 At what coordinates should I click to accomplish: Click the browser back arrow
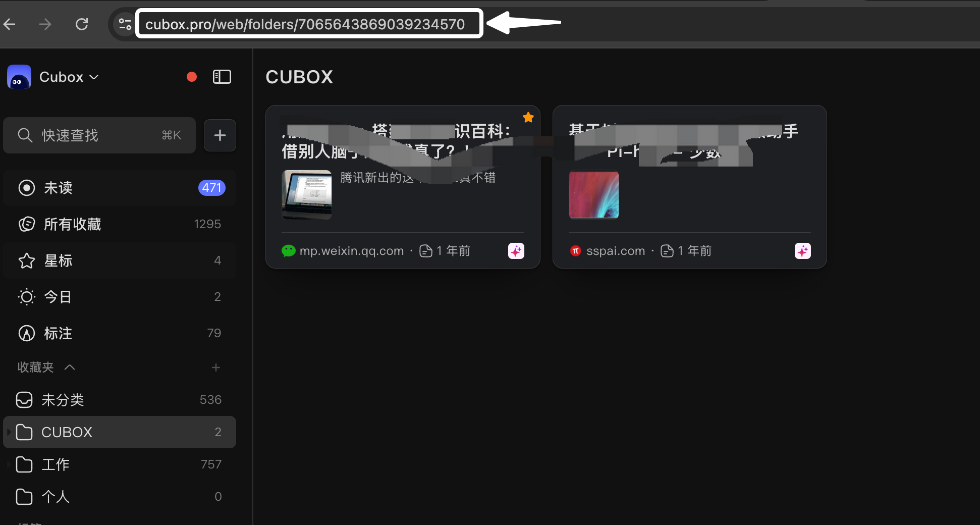(10, 24)
